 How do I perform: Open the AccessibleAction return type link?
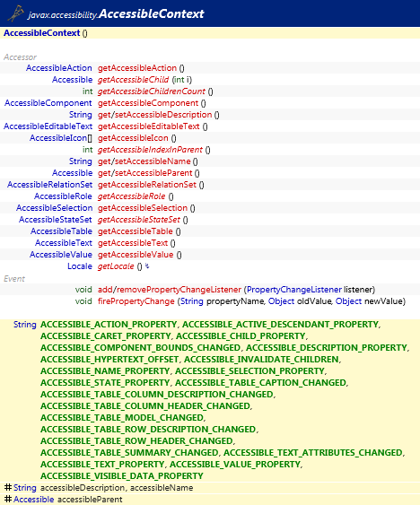point(59,68)
